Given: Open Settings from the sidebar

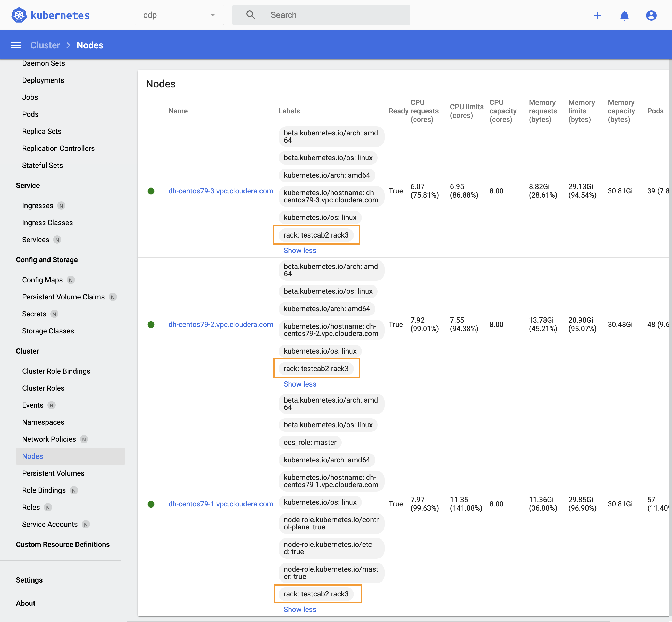Looking at the screenshot, I should 29,580.
